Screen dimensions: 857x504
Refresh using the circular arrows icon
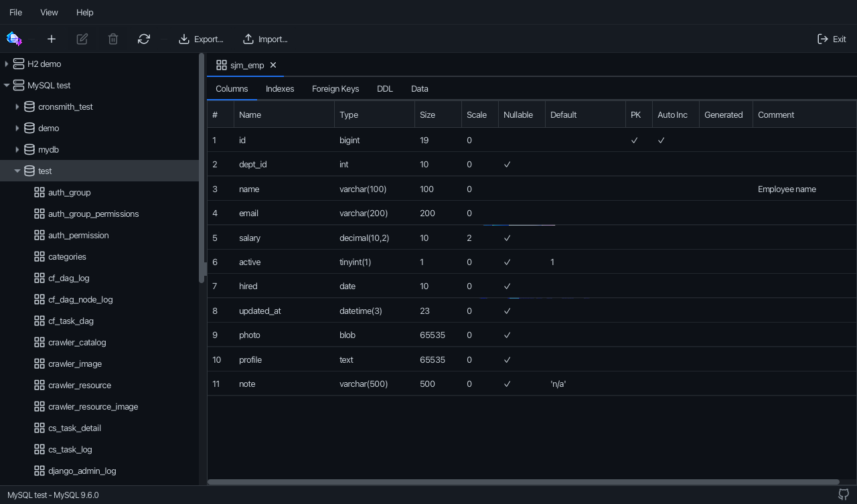point(144,39)
